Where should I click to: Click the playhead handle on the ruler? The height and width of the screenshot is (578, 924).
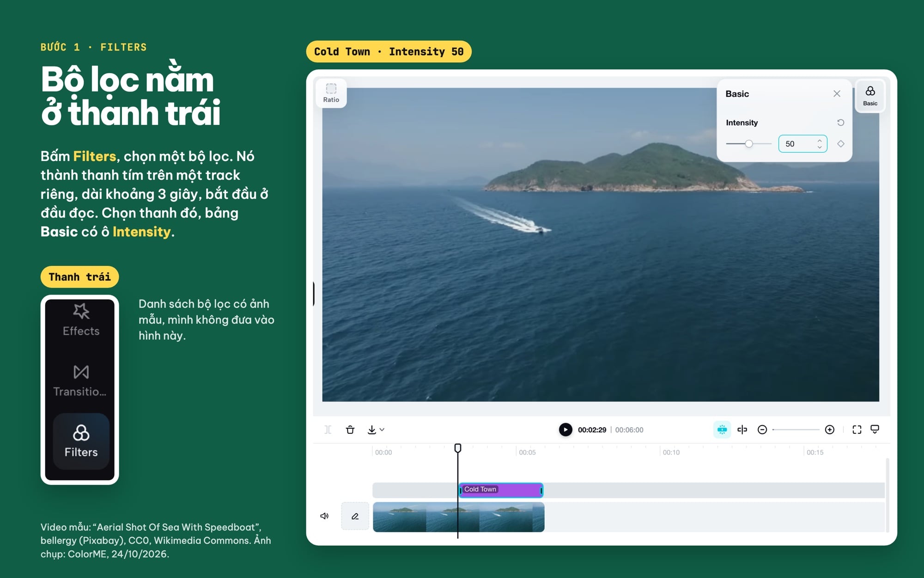[458, 448]
